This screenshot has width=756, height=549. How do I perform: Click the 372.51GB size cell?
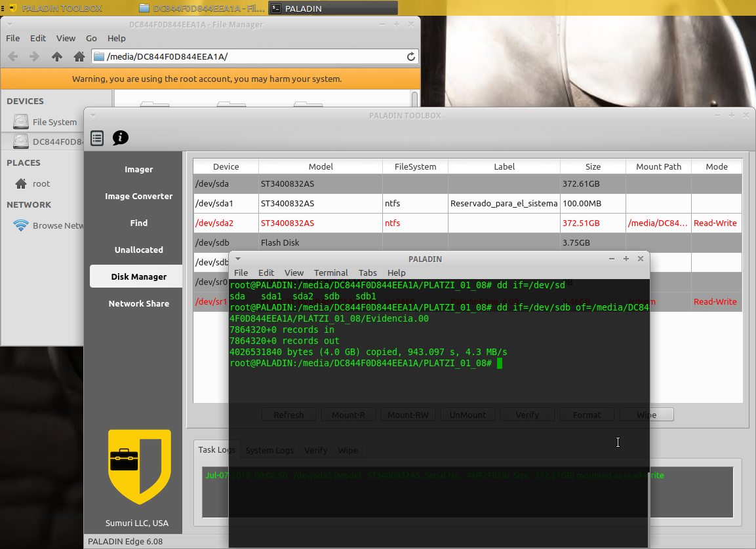coord(593,223)
